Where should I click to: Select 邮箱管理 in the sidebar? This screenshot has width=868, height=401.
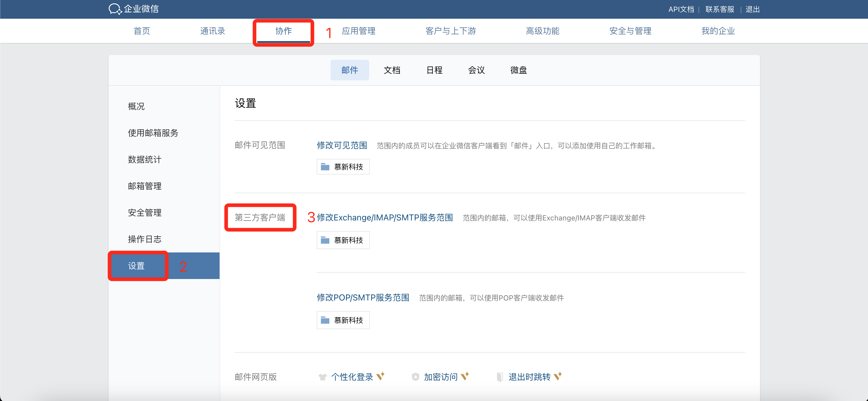144,186
